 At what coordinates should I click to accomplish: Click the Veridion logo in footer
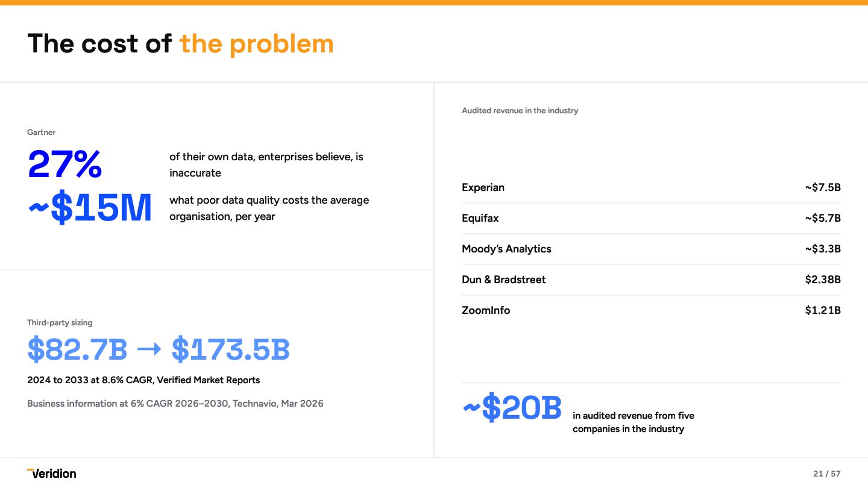pos(52,473)
